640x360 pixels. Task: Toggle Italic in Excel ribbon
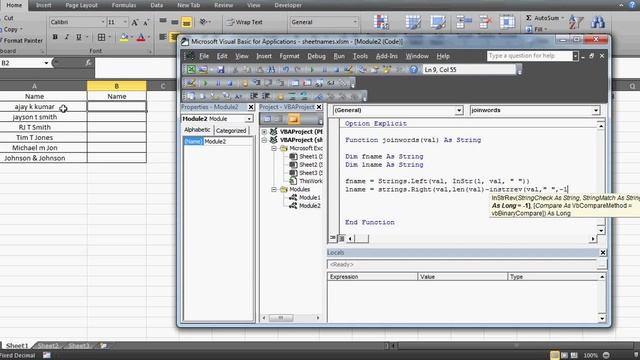point(67,37)
